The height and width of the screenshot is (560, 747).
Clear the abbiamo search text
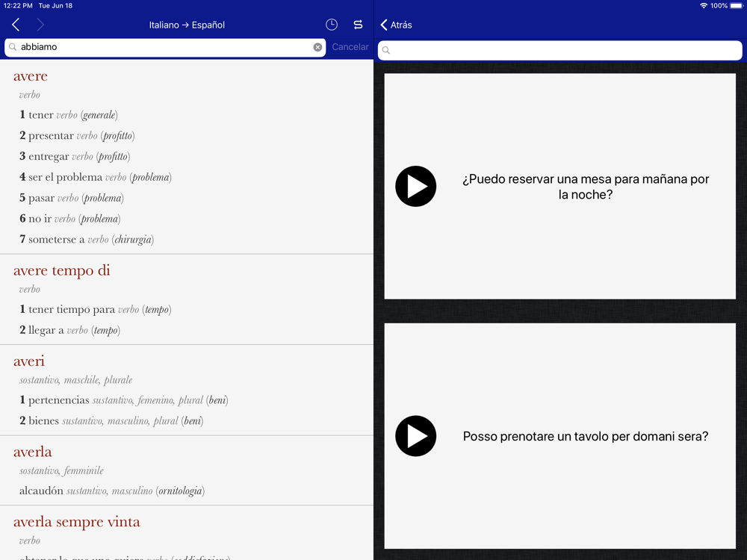tap(317, 47)
